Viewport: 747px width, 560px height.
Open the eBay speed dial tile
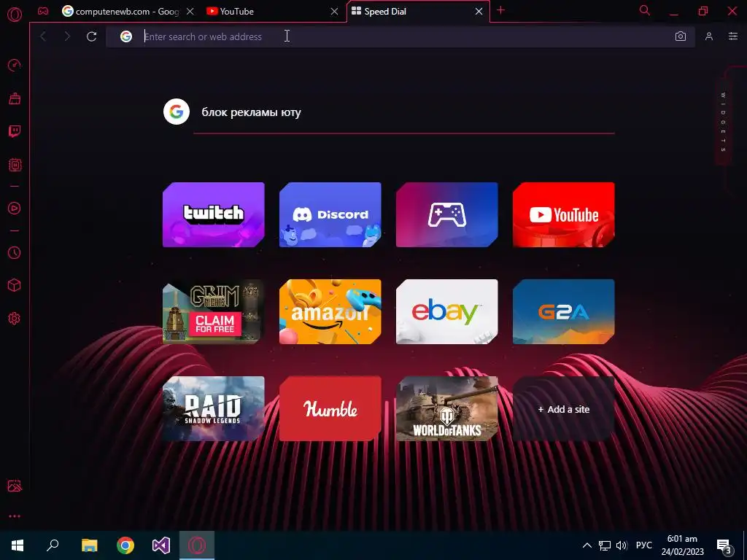click(447, 312)
